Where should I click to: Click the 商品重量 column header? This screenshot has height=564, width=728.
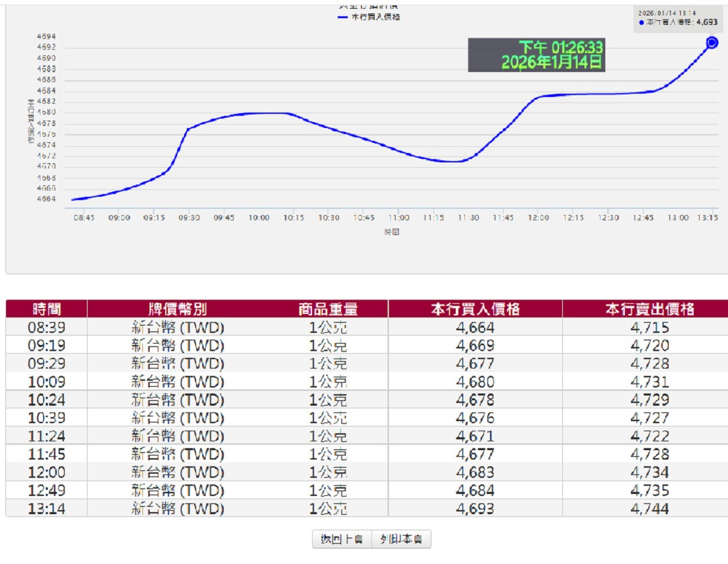coord(328,309)
